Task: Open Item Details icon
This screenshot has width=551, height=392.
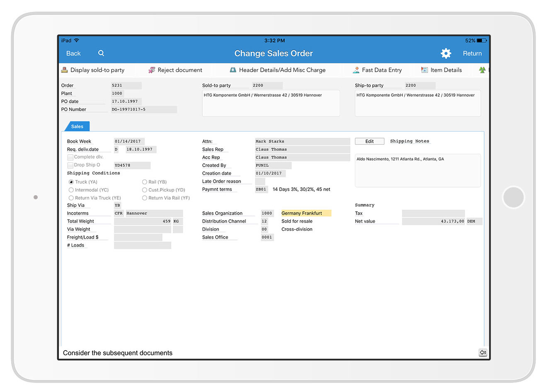Action: [x=425, y=70]
